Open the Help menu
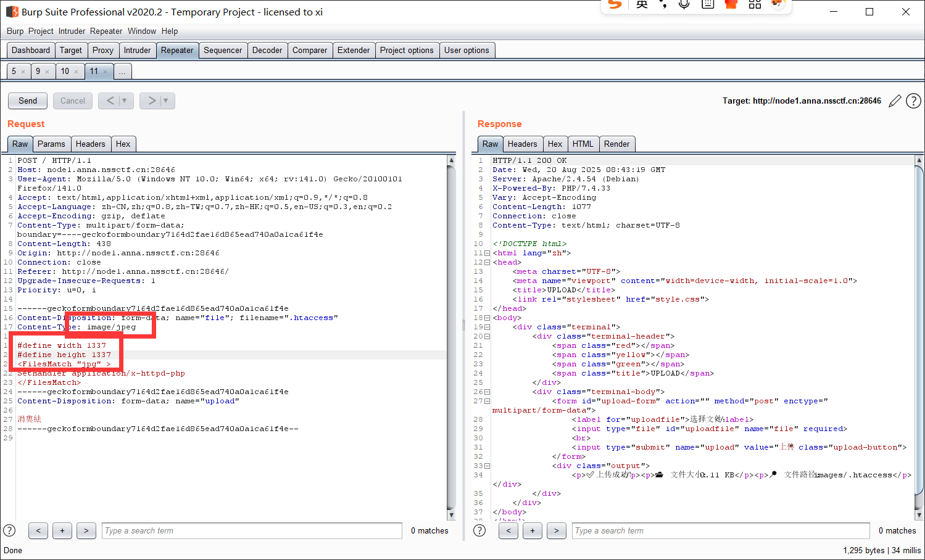The width and height of the screenshot is (925, 560). click(170, 31)
